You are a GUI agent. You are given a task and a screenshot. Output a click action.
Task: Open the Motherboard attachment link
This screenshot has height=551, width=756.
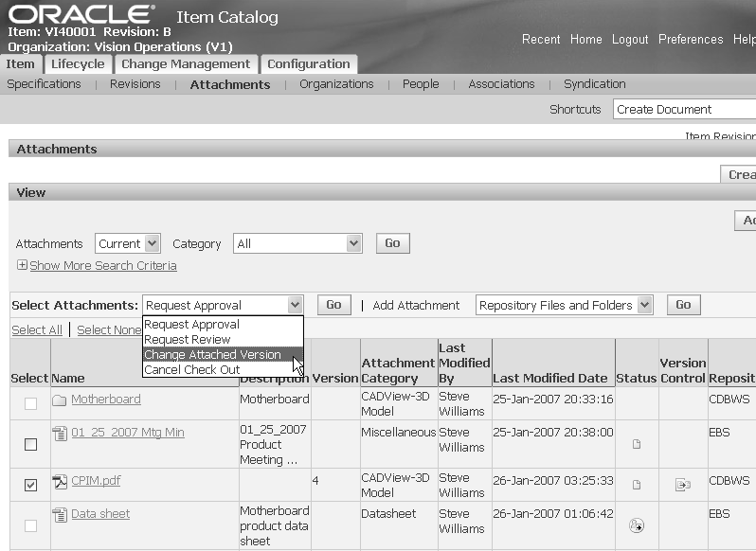(x=106, y=400)
